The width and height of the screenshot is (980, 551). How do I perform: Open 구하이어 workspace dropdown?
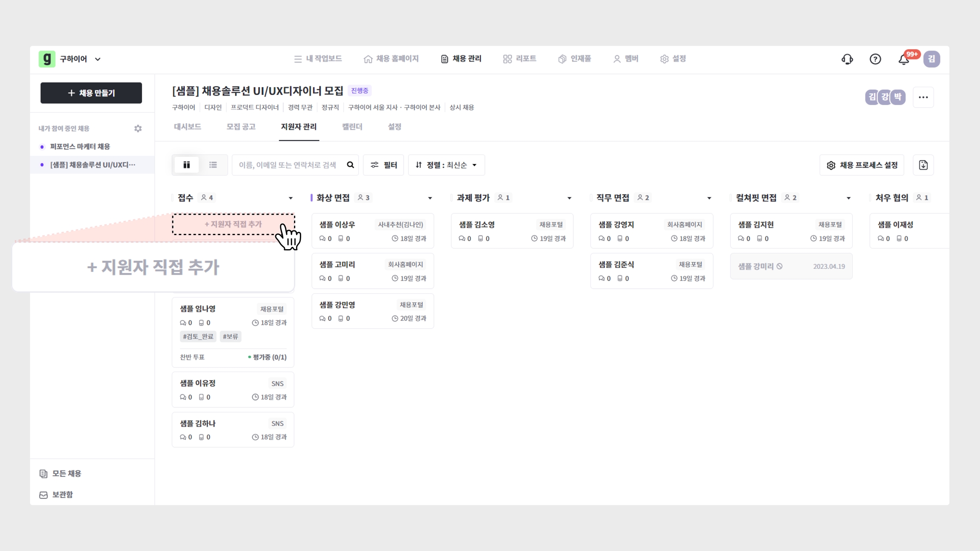click(x=80, y=59)
